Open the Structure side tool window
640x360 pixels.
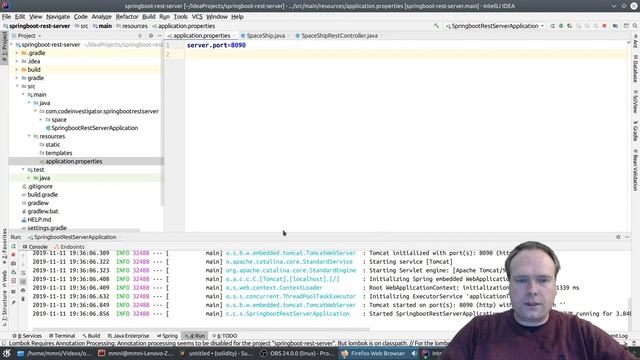[4, 308]
